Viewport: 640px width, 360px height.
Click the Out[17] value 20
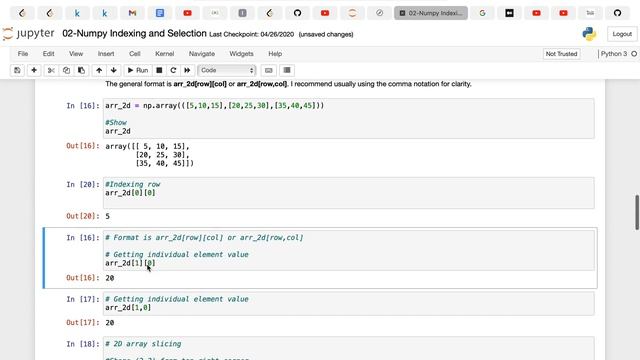coord(110,322)
